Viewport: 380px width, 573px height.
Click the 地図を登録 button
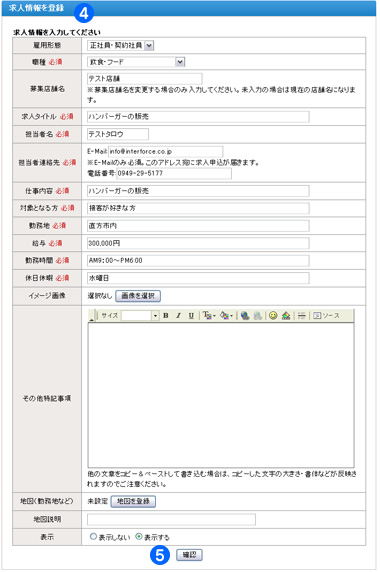(133, 501)
